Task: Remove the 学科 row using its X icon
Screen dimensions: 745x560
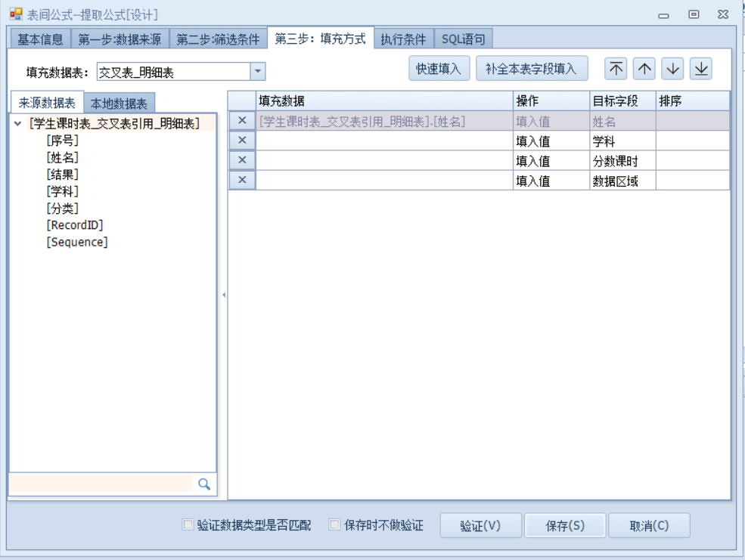Action: tap(242, 141)
